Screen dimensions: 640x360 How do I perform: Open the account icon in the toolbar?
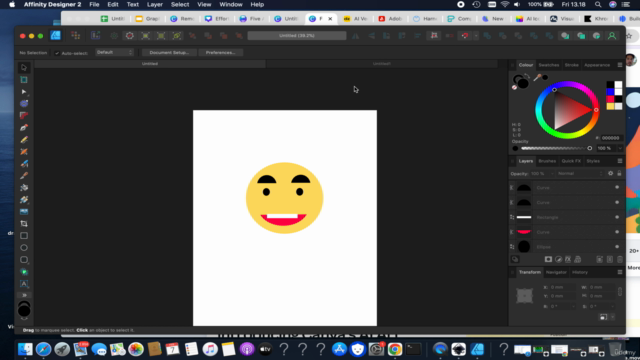tap(612, 36)
